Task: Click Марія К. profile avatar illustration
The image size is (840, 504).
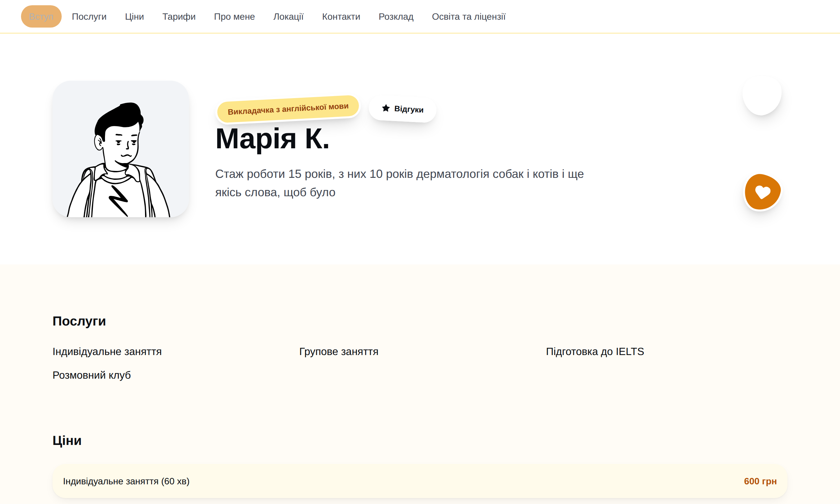Action: pos(121,149)
